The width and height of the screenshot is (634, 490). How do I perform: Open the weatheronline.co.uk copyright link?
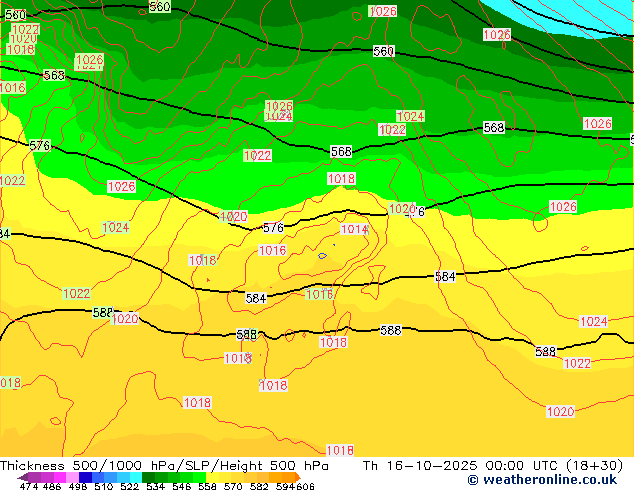(x=542, y=480)
